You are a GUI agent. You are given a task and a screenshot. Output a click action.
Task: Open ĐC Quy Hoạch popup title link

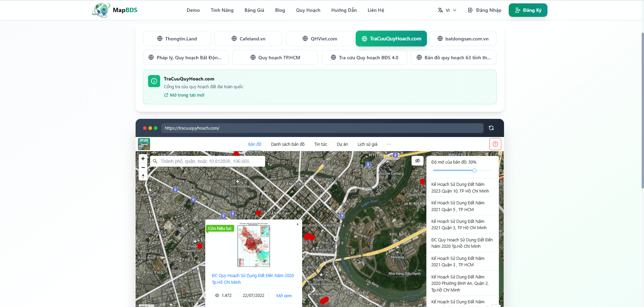(253, 279)
